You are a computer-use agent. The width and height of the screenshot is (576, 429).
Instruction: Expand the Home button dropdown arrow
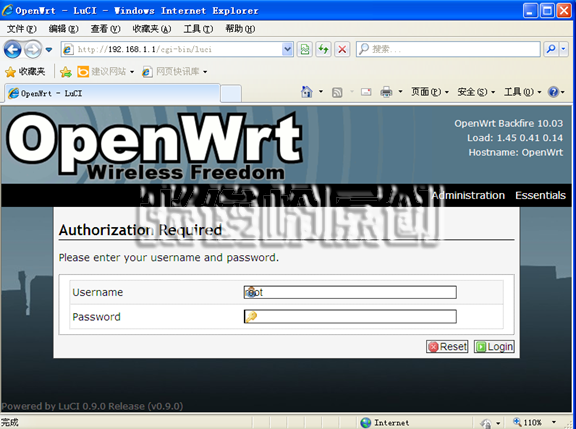pos(321,91)
